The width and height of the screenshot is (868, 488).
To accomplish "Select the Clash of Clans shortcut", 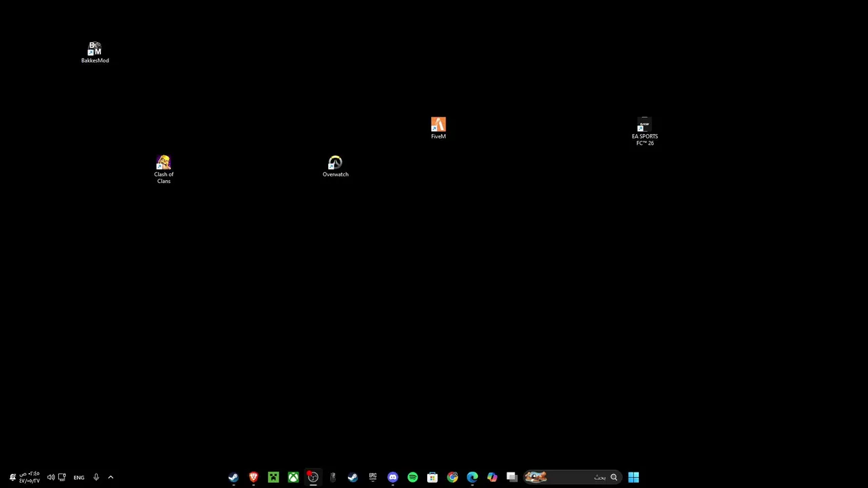I will 163,169.
